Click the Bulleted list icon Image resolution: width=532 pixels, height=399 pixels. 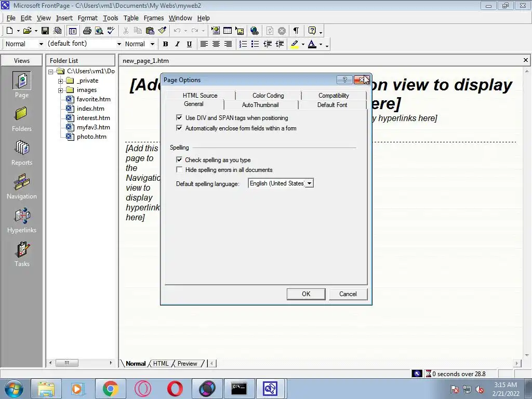pos(255,44)
